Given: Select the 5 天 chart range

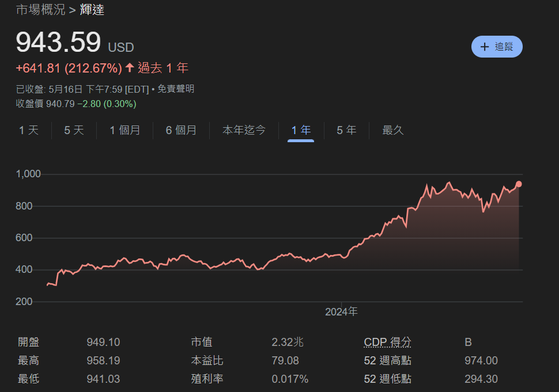Looking at the screenshot, I should [74, 130].
